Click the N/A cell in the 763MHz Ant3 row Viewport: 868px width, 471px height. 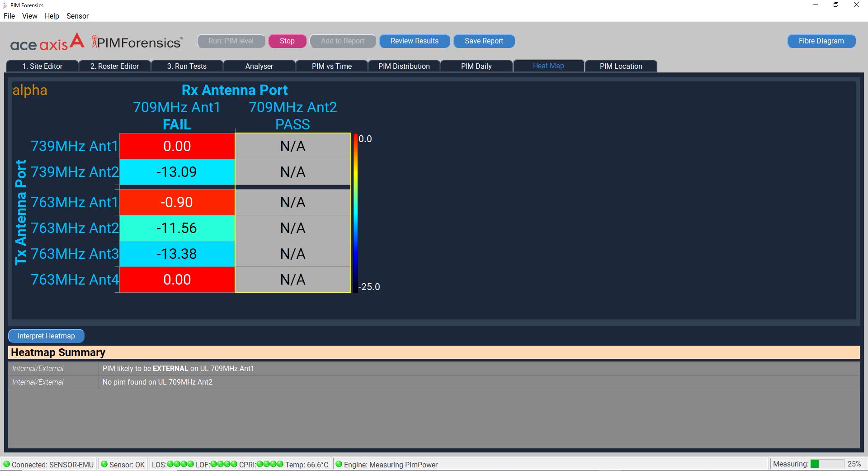point(293,254)
